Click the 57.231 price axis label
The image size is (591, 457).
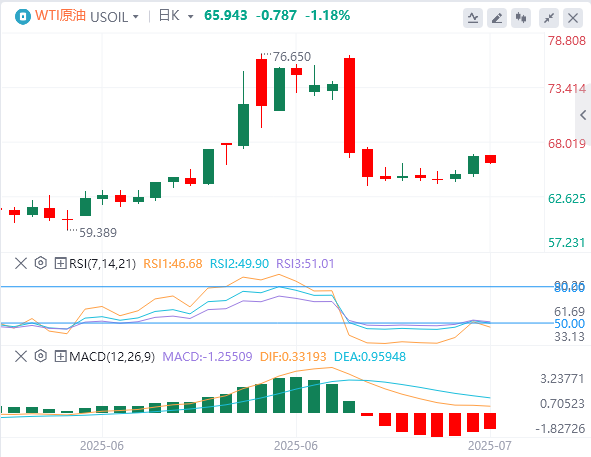click(567, 242)
